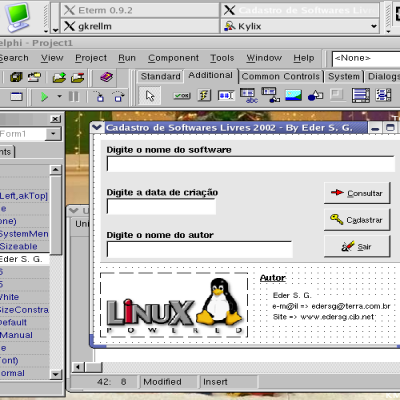This screenshot has height=400, width=400.
Task: Click the Save All stacked-disks toolbar icon
Action: (x=16, y=77)
